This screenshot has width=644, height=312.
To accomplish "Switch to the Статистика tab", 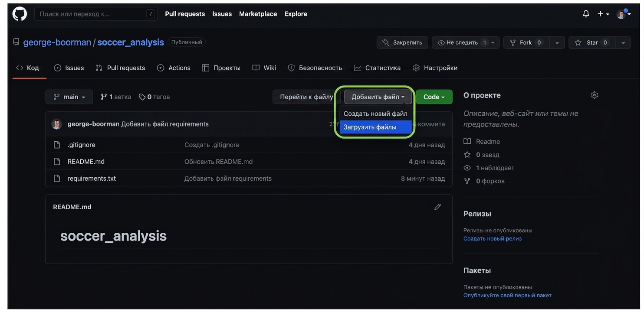I will (377, 68).
